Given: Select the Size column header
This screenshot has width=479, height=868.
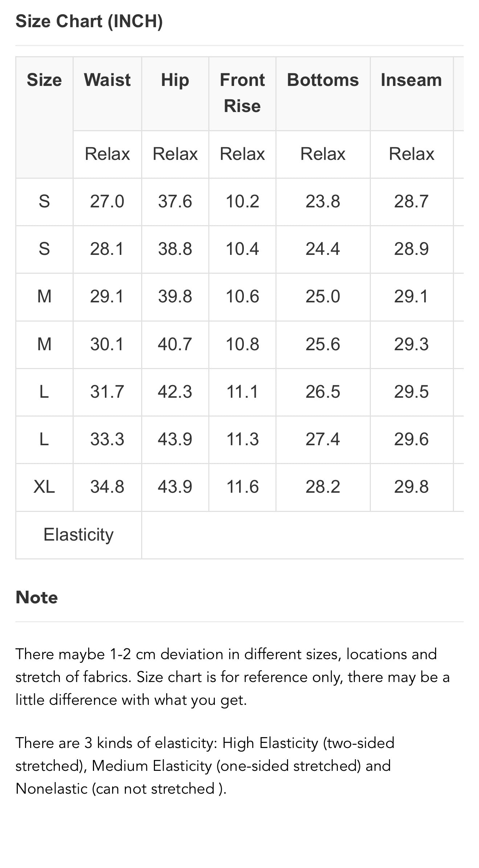Looking at the screenshot, I should click(44, 80).
